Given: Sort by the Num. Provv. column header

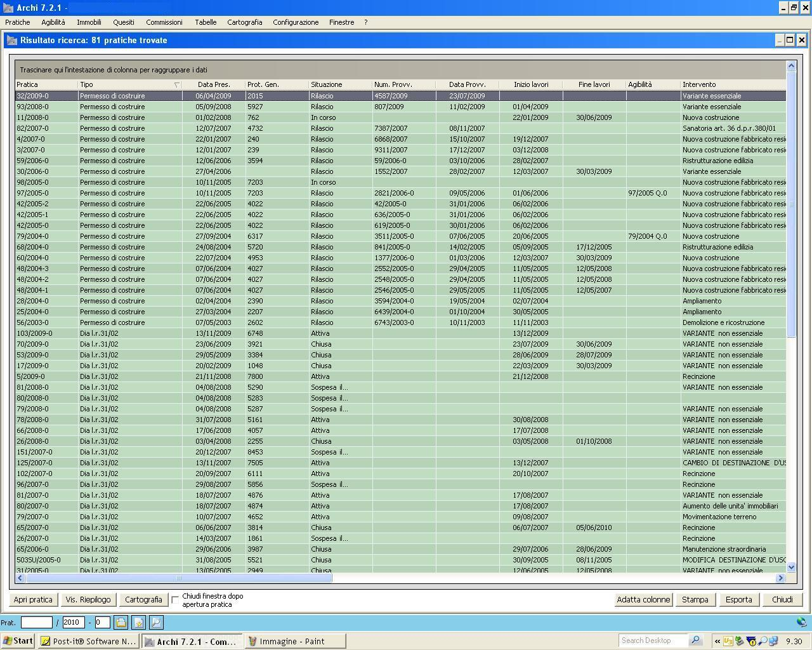Looking at the screenshot, I should click(x=404, y=84).
